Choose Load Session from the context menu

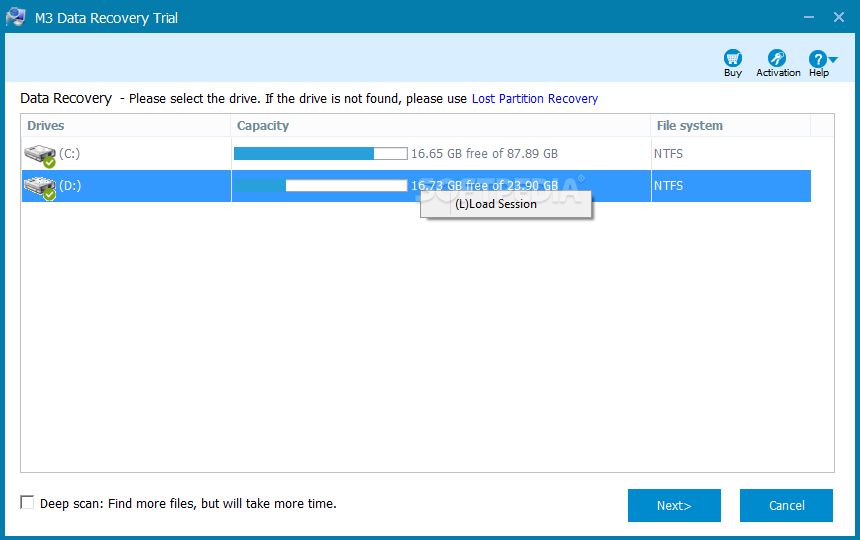tap(506, 204)
